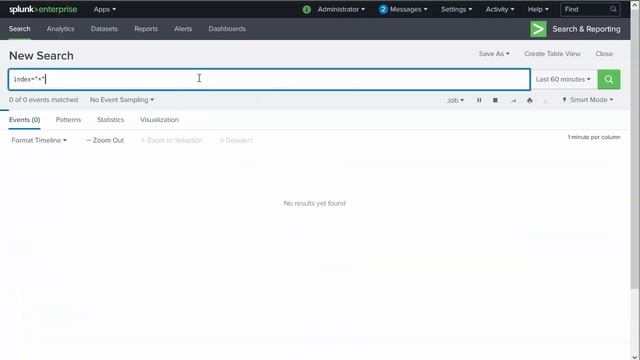Click the print results icon
The height and width of the screenshot is (360, 640).
tap(529, 100)
